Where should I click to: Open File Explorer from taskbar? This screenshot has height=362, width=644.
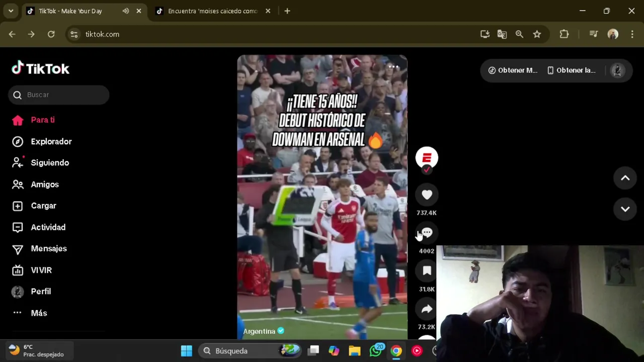tap(355, 351)
